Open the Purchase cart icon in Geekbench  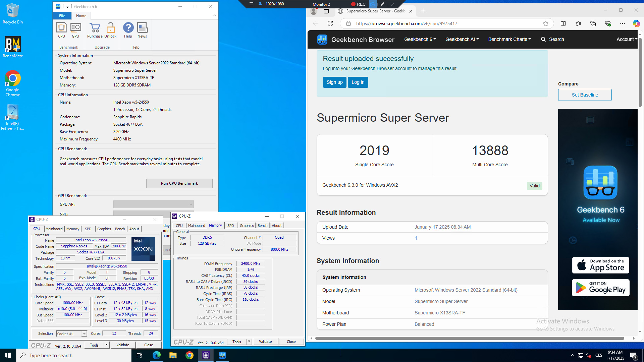click(95, 30)
